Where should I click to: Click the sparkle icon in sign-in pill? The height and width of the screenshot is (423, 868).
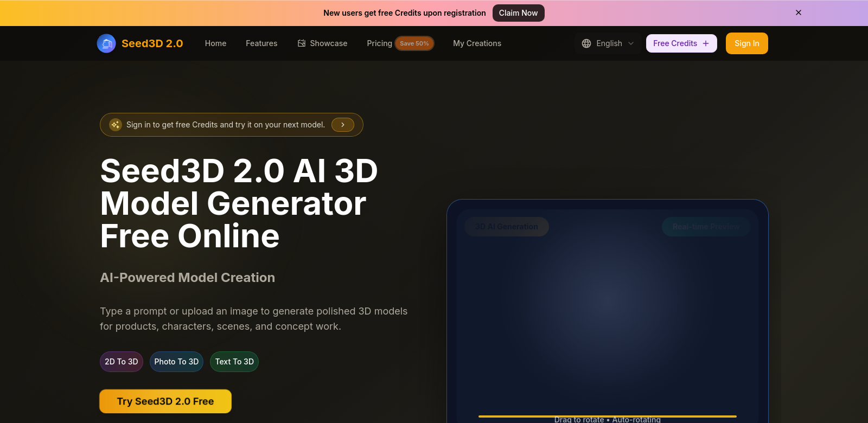[x=116, y=125]
